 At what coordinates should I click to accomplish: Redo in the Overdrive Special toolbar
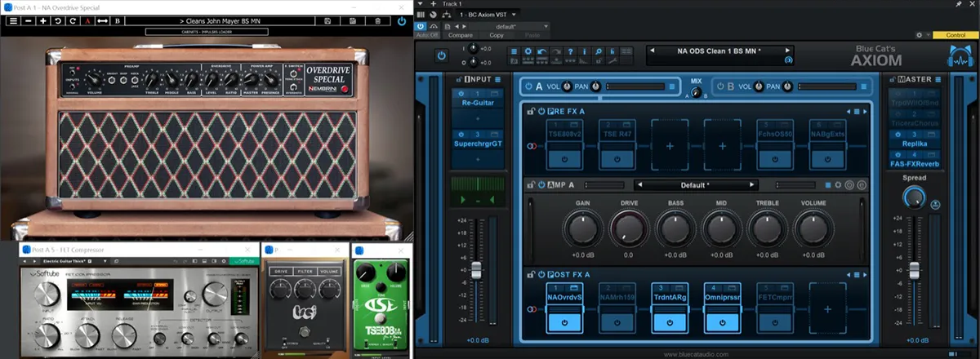[x=73, y=20]
